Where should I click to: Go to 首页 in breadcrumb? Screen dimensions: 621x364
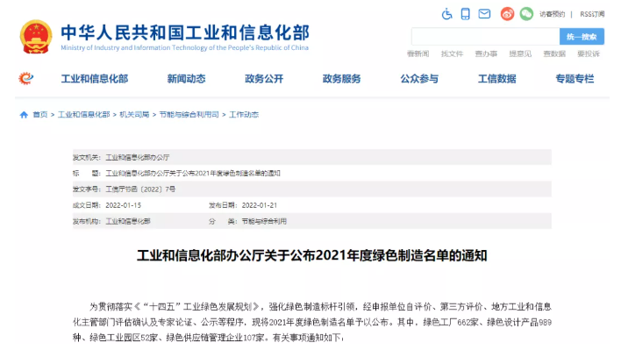pos(40,115)
